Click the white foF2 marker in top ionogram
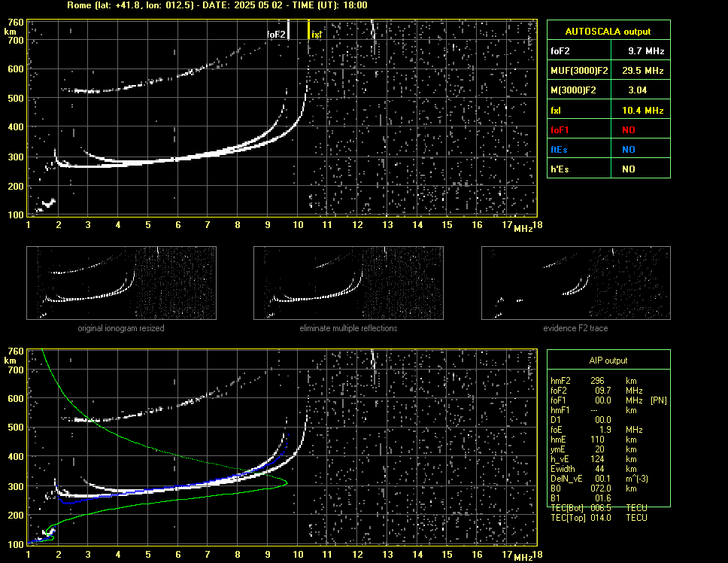 [x=288, y=29]
